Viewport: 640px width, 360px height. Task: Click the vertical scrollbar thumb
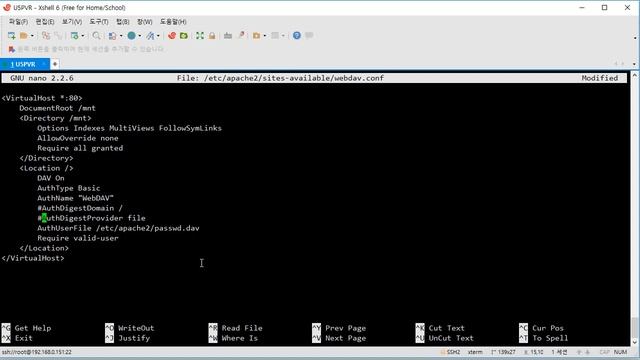[x=635, y=327]
